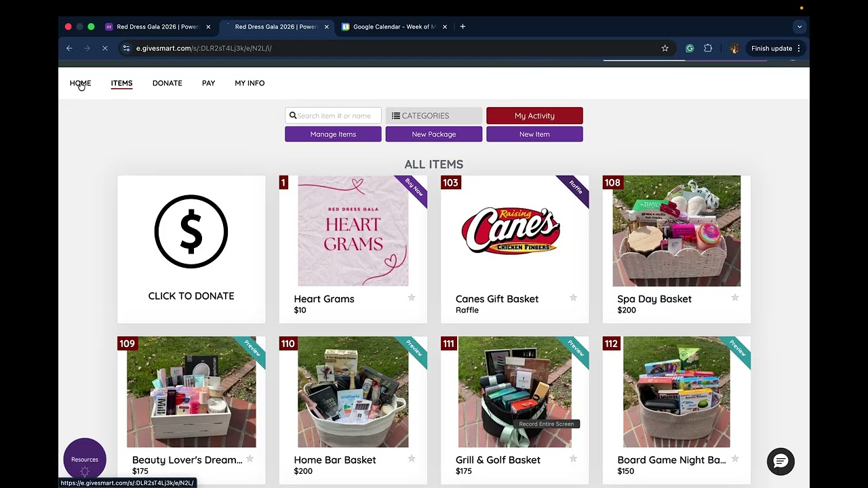868x488 pixels.
Task: Open Beauty Lover's Dream basket photo
Action: coord(191,392)
